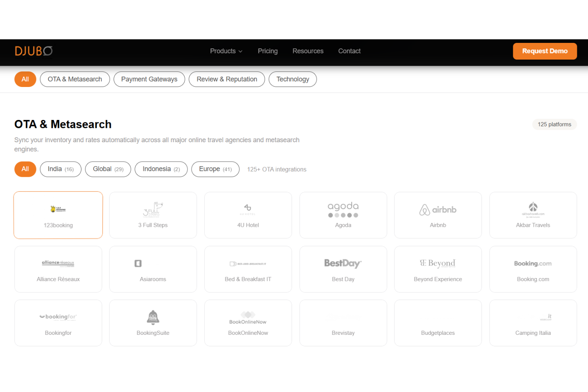588x392 pixels.
Task: Open the Asiarooms square logo
Action: coord(138,263)
